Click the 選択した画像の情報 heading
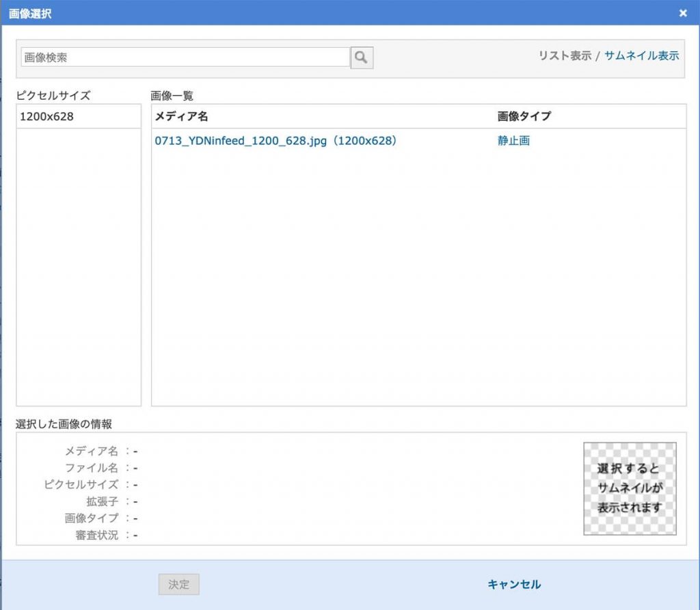The height and width of the screenshot is (610, 700). pyautogui.click(x=64, y=424)
